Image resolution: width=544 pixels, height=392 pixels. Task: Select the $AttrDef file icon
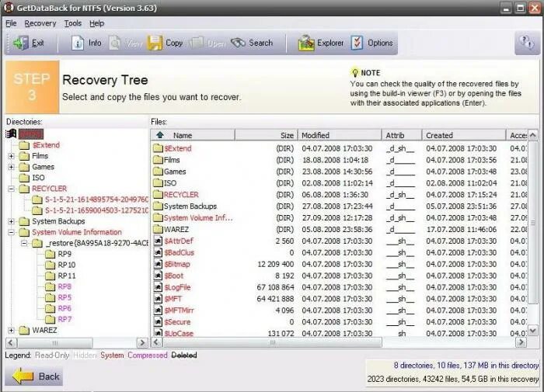point(158,241)
